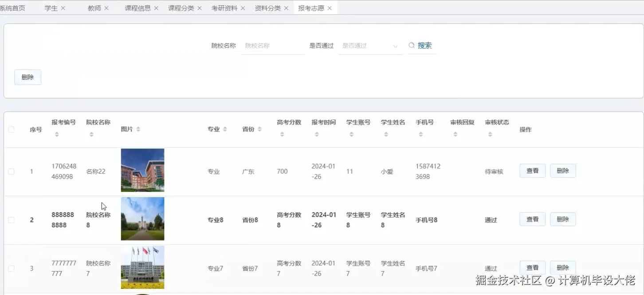The height and width of the screenshot is (295, 644).
Task: Sort by 学生账号 column arrows
Action: tap(351, 134)
